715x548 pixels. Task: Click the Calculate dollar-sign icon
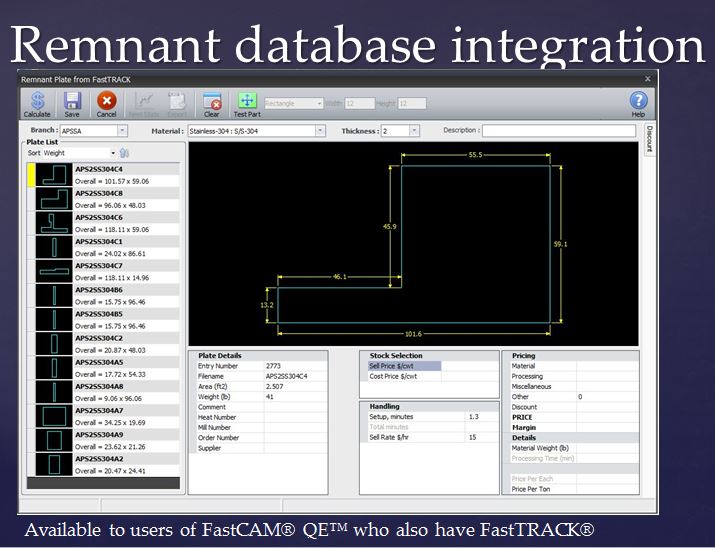(37, 100)
